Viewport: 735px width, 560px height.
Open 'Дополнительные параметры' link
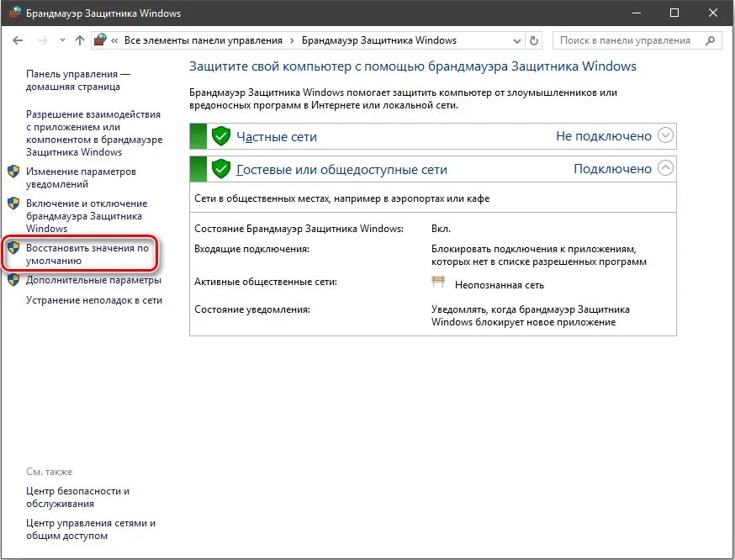pyautogui.click(x=93, y=280)
